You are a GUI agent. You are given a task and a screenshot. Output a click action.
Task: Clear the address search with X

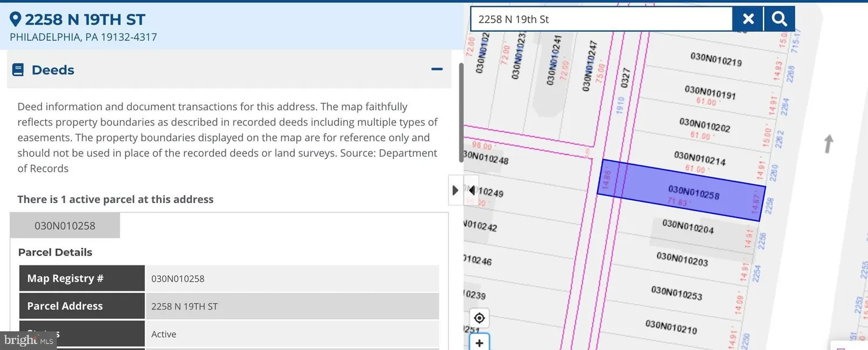pyautogui.click(x=748, y=19)
